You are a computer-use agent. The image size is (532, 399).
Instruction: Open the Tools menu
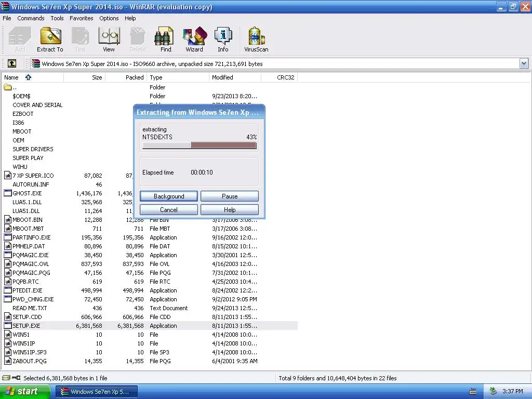click(57, 18)
